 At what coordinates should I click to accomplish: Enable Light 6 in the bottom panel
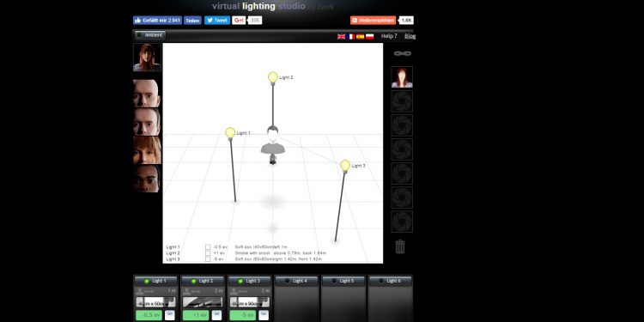click(390, 281)
